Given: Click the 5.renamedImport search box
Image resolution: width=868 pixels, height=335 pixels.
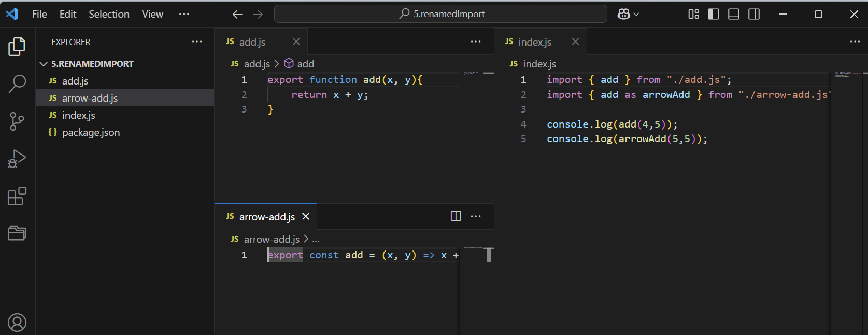Looking at the screenshot, I should coord(440,14).
